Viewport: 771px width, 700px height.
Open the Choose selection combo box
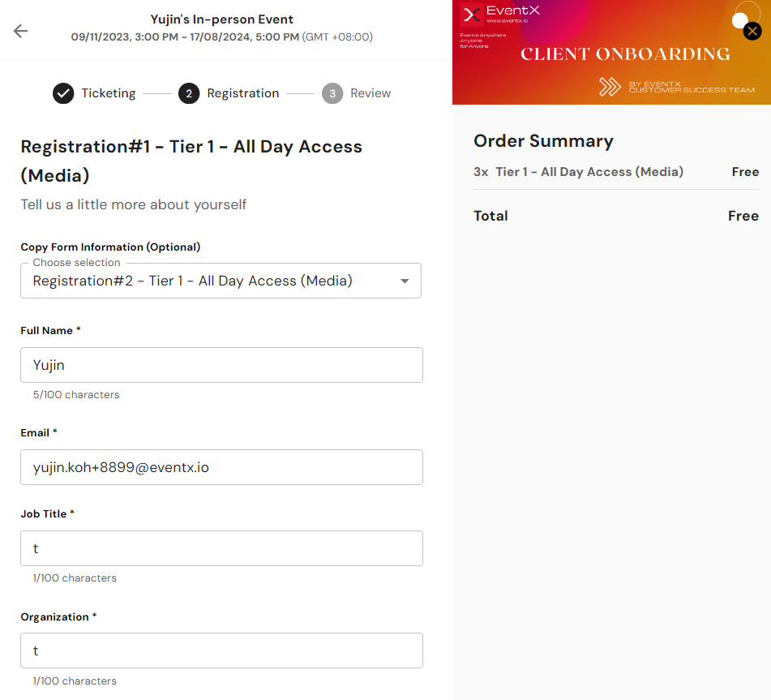211,281
